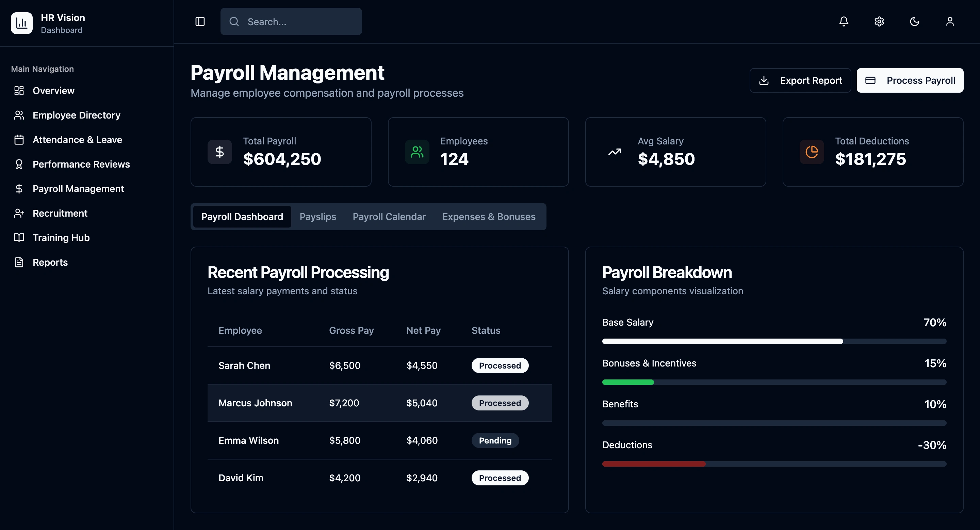Open Performance Reviews from navigation
Image resolution: width=980 pixels, height=530 pixels.
81,164
